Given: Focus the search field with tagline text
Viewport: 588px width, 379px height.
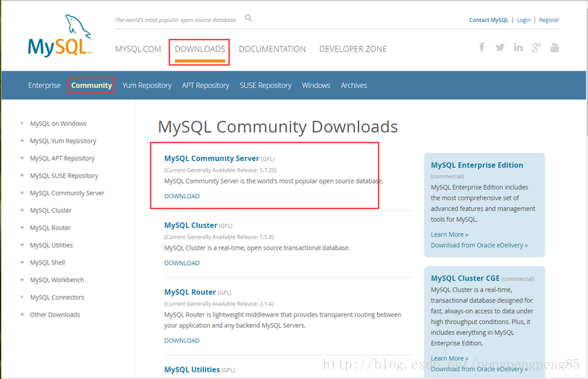Looking at the screenshot, I should point(176,20).
